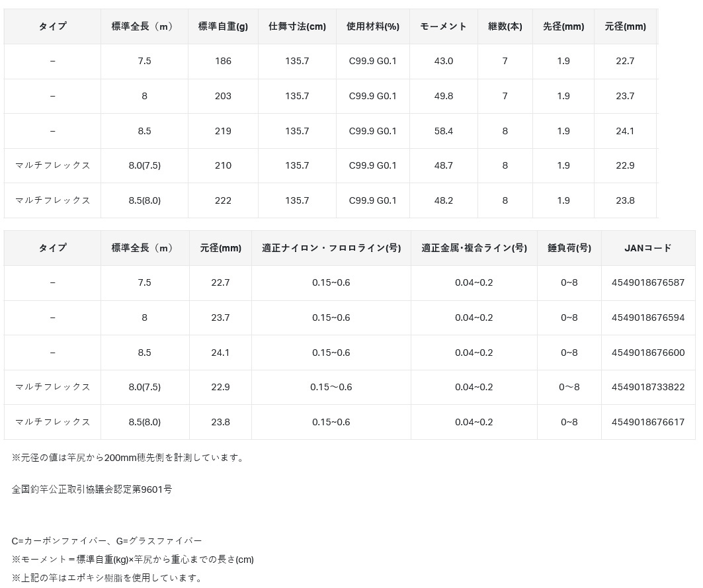Click the 適正金属･複合ライン(号) header
This screenshot has height=588, width=703.
click(474, 248)
